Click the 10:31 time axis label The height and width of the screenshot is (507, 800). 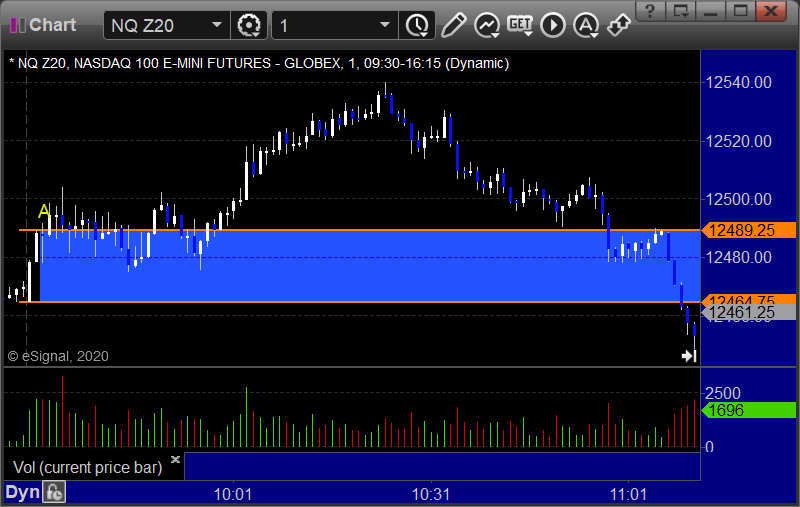[x=431, y=494]
